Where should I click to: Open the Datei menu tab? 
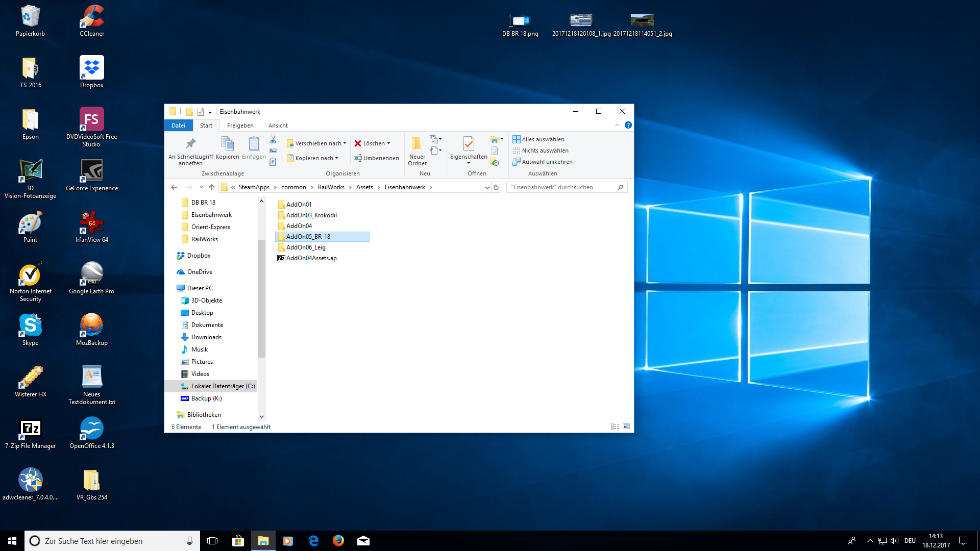coord(178,126)
